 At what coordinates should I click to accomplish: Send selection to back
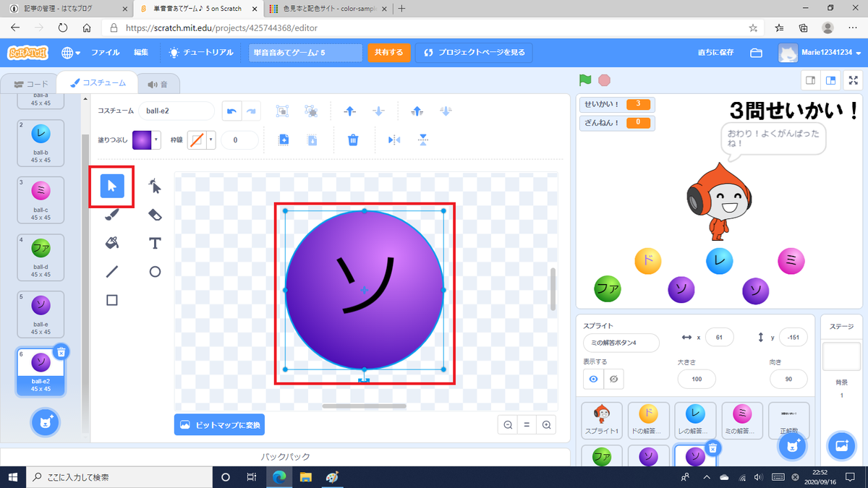[x=446, y=111]
